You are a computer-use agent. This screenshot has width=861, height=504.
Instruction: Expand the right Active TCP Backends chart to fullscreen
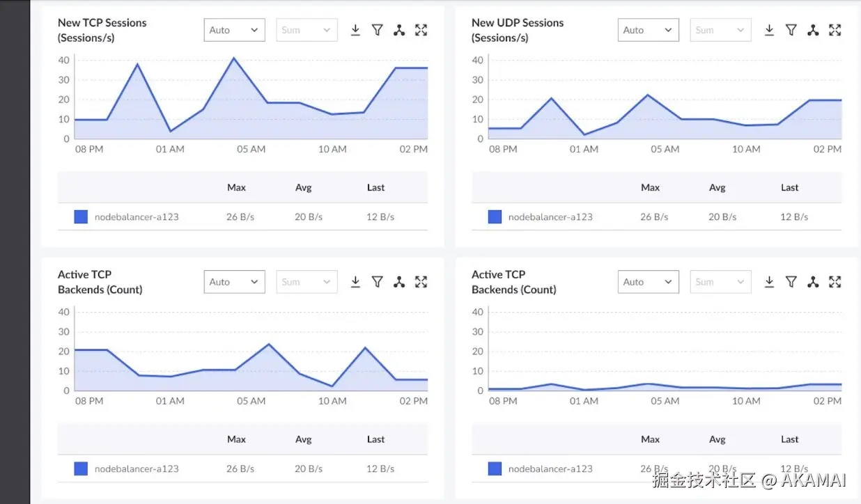[835, 282]
